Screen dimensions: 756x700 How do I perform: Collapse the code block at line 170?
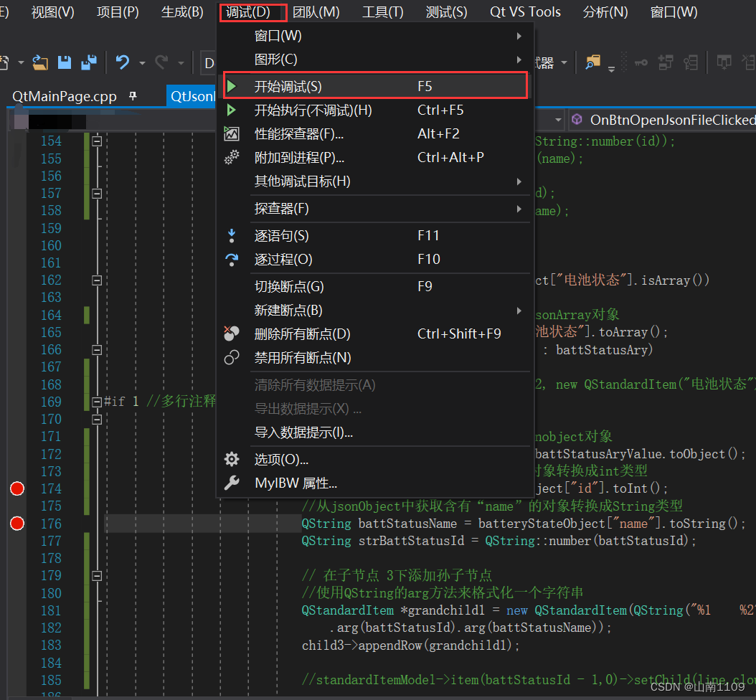[x=97, y=420]
